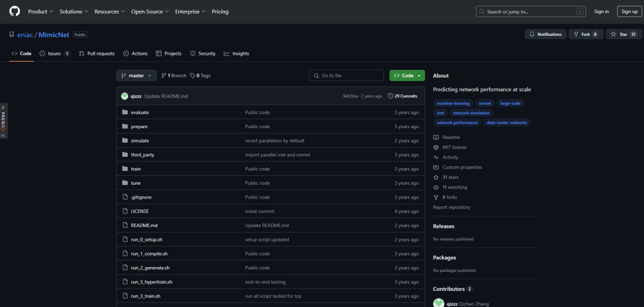The height and width of the screenshot is (307, 644).
Task: Focus the Search or jump to field
Action: point(531,11)
